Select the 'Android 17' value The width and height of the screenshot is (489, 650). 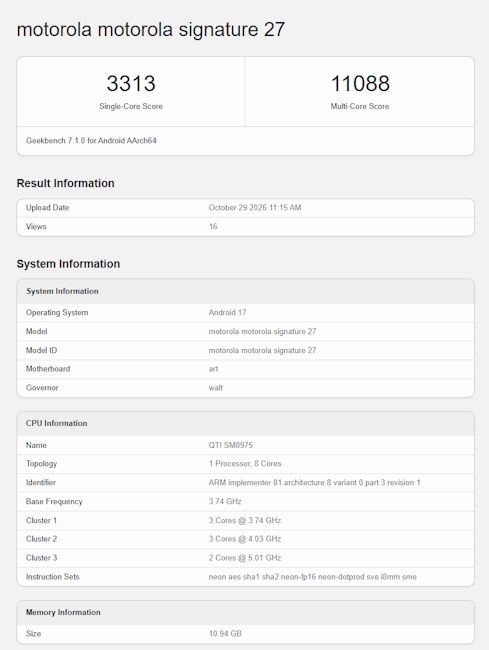pyautogui.click(x=227, y=313)
